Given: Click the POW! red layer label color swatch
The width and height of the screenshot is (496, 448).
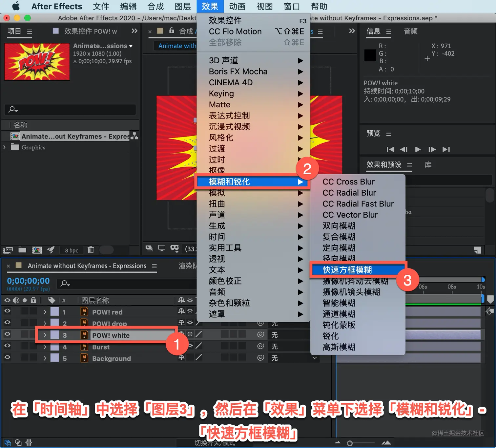Looking at the screenshot, I should pyautogui.click(x=55, y=311).
